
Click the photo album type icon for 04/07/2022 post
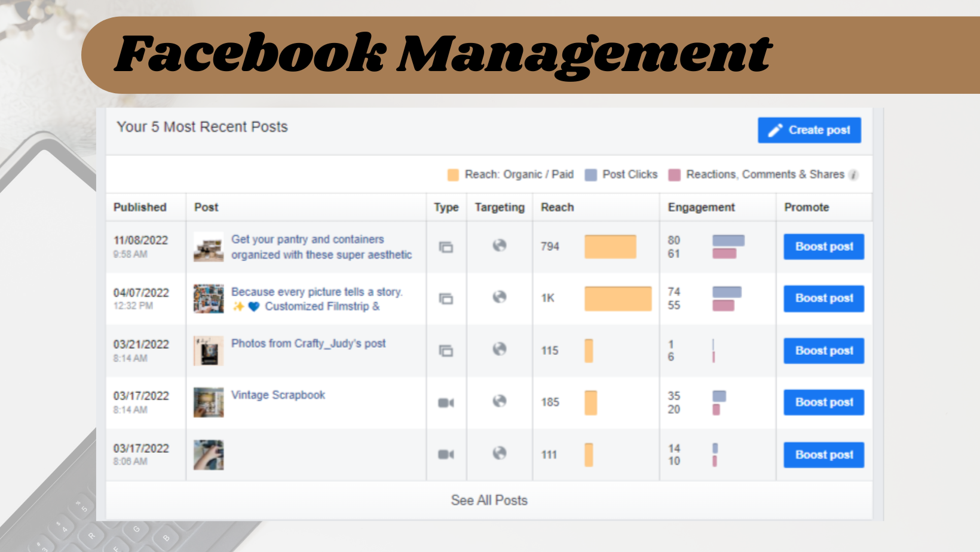click(x=446, y=298)
